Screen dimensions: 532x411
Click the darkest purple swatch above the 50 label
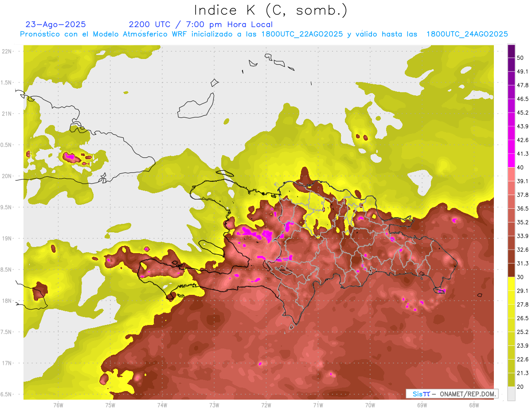pyautogui.click(x=512, y=51)
